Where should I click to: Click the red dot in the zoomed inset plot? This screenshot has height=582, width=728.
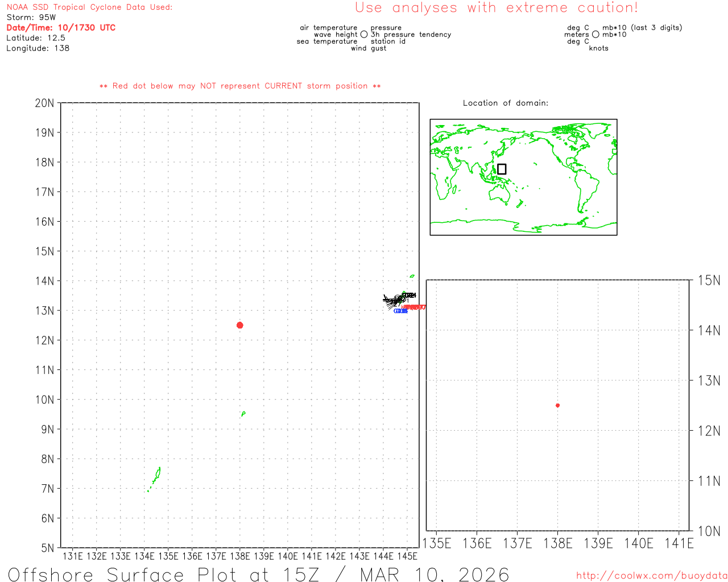[557, 405]
